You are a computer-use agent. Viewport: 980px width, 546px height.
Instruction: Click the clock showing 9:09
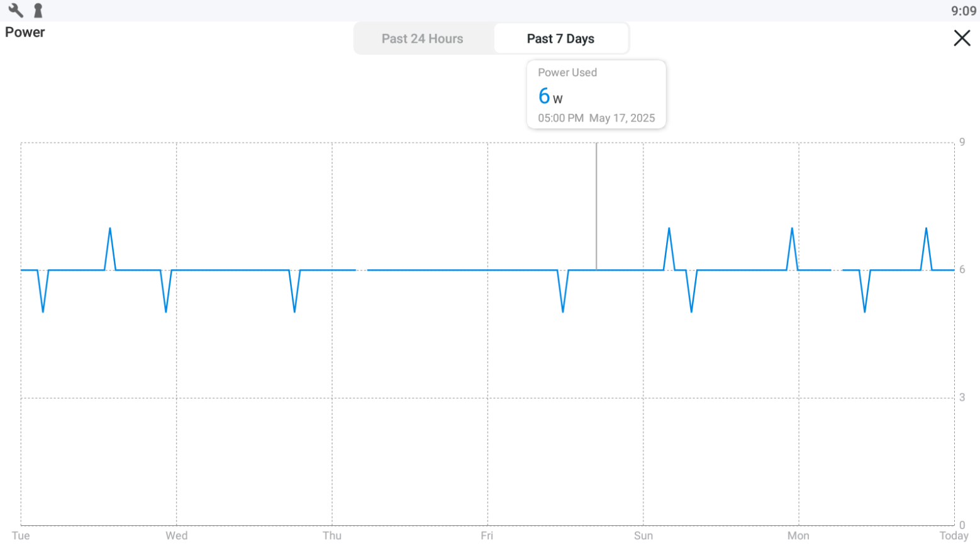pos(963,11)
